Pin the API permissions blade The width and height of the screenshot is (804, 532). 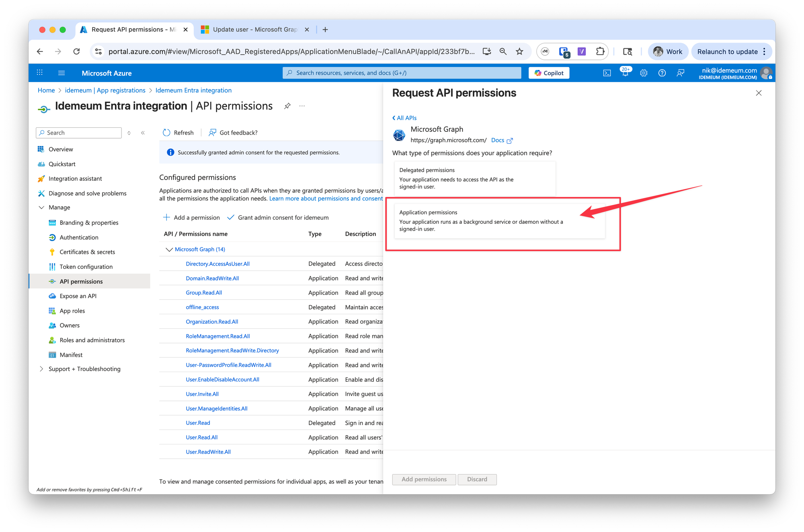287,106
